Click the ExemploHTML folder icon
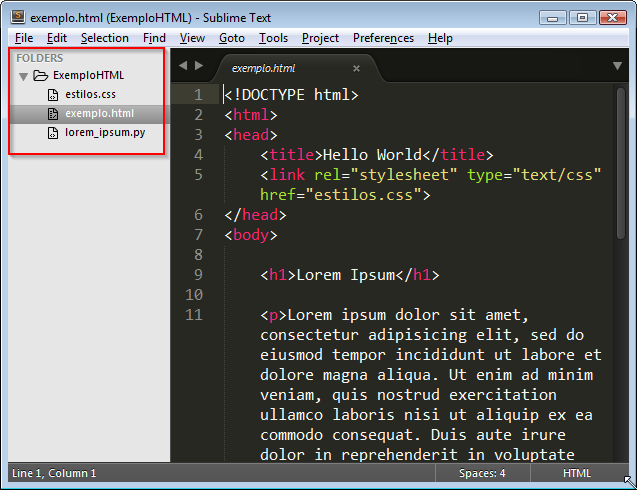The width and height of the screenshot is (637, 490). pos(41,75)
